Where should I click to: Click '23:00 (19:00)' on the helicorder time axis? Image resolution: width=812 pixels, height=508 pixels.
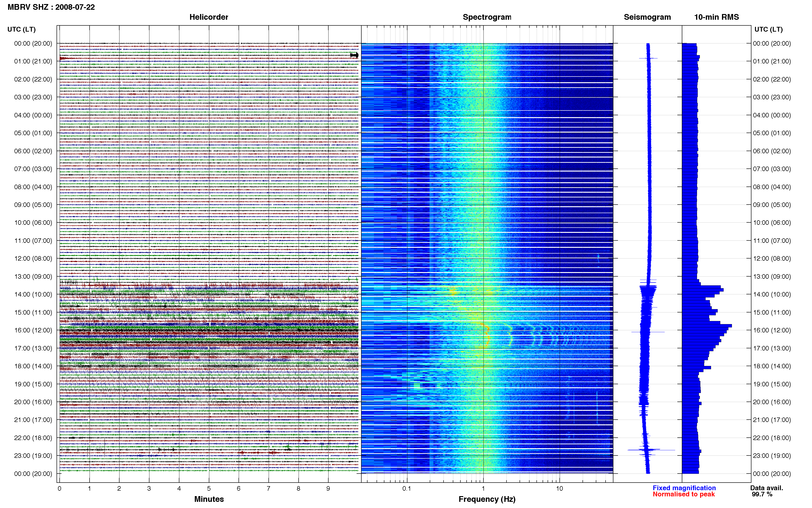coord(33,456)
